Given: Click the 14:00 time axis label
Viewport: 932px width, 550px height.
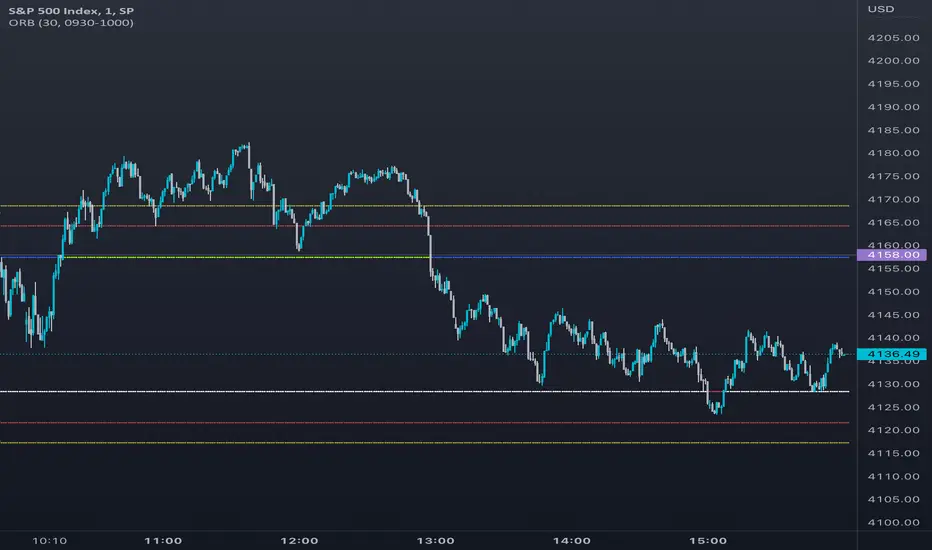Looking at the screenshot, I should (x=572, y=540).
